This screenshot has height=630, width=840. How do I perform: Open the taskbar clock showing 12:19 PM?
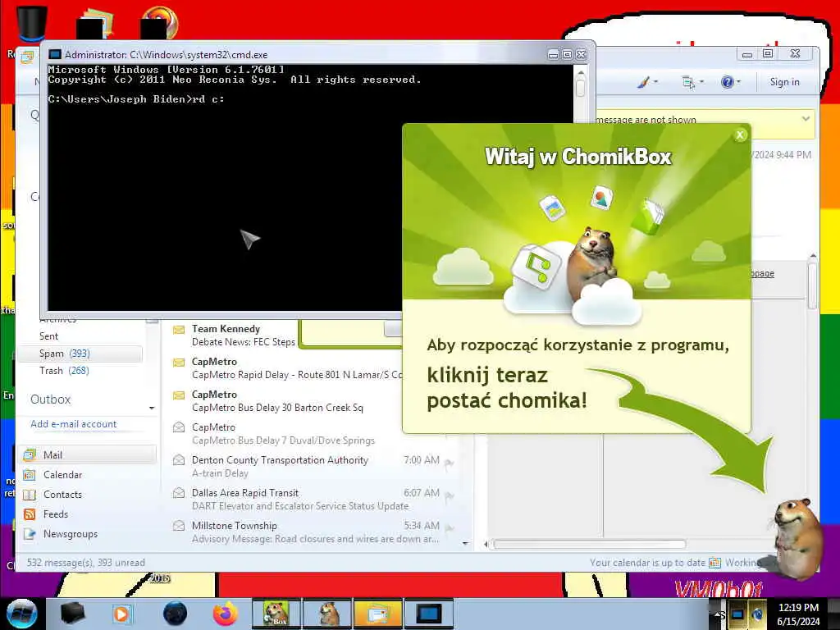(798, 614)
